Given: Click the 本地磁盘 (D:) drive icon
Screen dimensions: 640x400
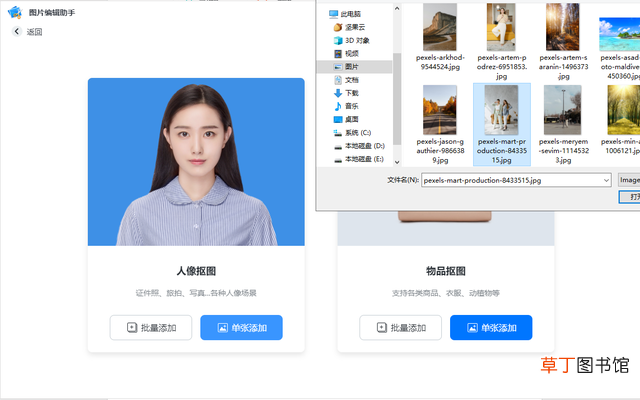Looking at the screenshot, I should tap(338, 146).
